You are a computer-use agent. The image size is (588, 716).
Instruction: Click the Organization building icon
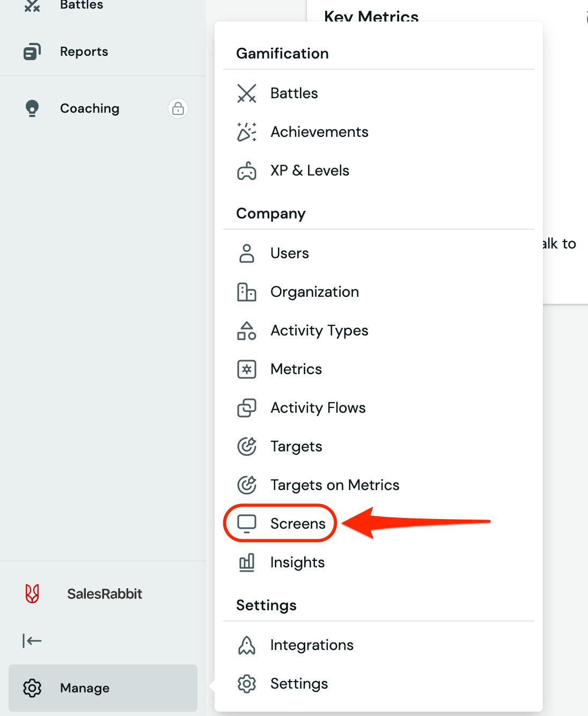[247, 292]
